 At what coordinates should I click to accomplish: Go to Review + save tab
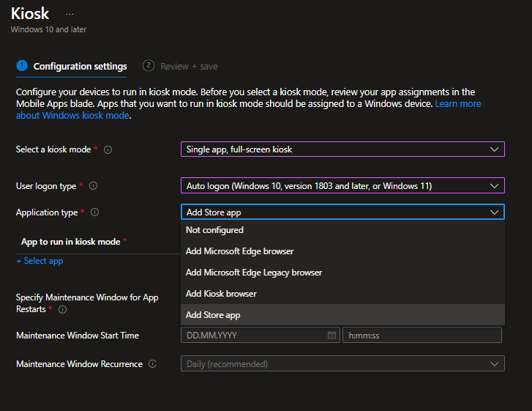pos(189,67)
